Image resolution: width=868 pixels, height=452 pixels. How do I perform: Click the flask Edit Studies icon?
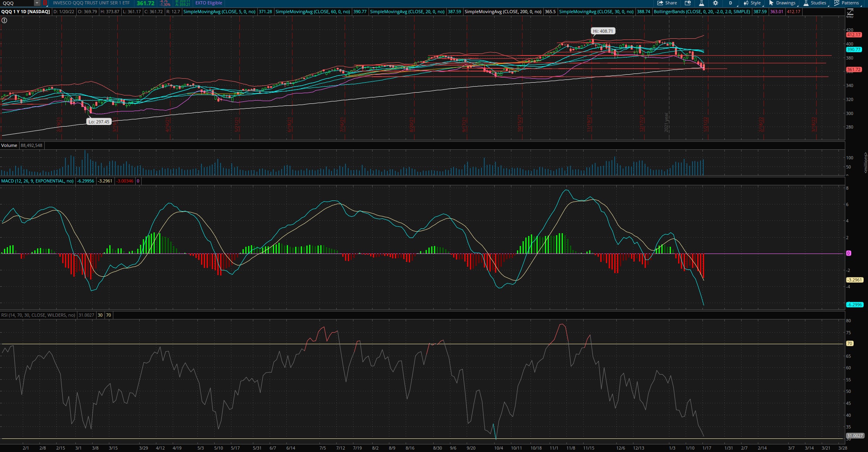(701, 3)
